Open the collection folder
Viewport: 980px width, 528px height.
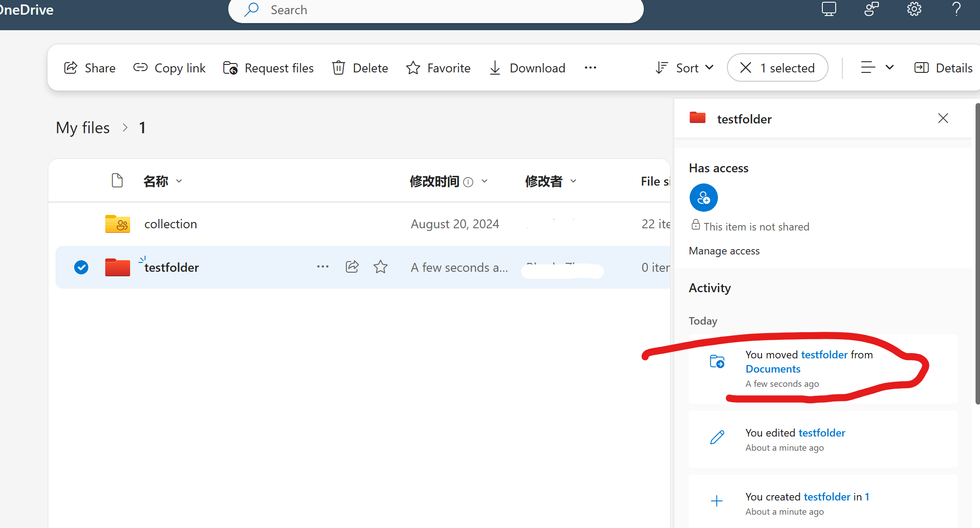coord(171,224)
